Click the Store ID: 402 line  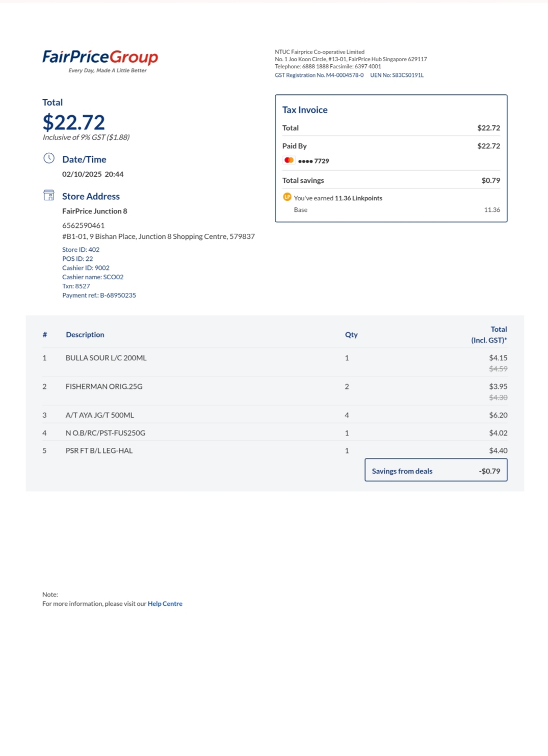point(81,250)
